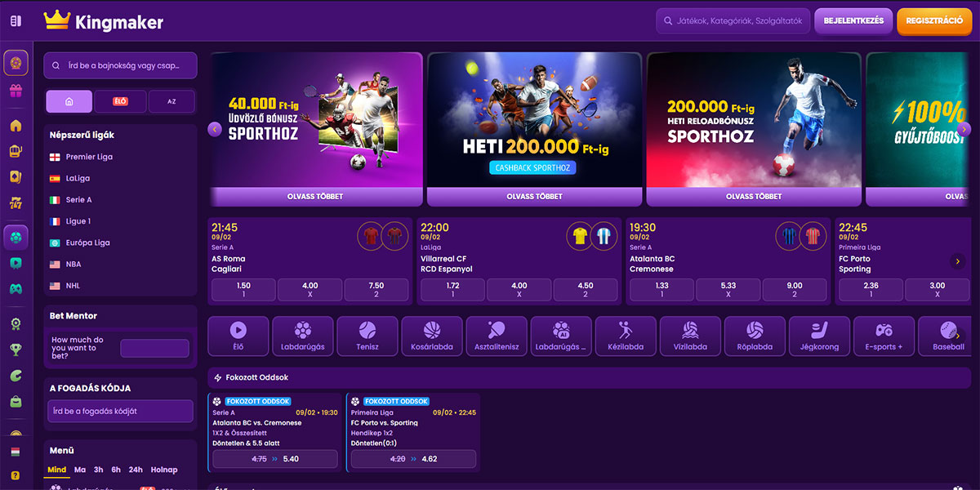Select the Holnap time filter tab
This screenshot has width=980, height=490.
(163, 470)
